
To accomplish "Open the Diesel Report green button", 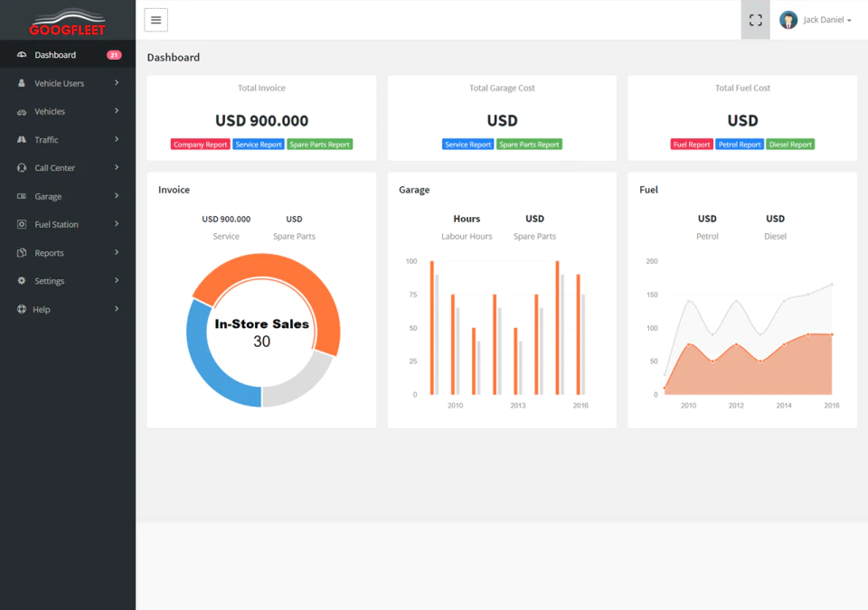I will pos(790,145).
